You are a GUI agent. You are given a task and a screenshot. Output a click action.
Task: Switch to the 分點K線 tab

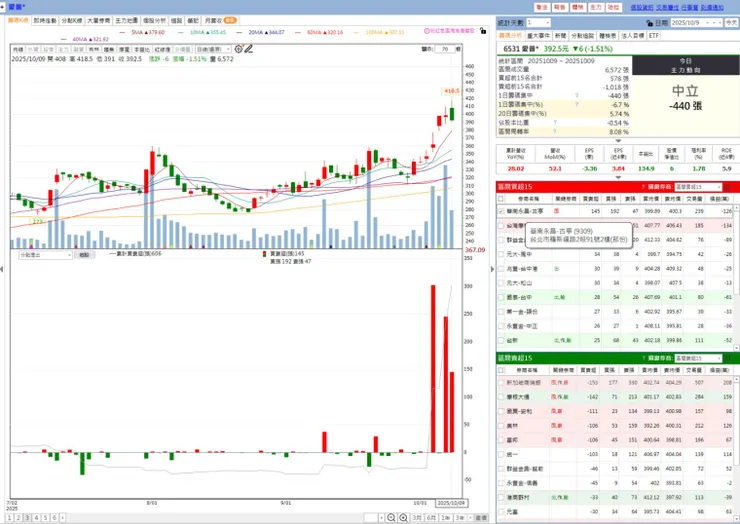72,21
